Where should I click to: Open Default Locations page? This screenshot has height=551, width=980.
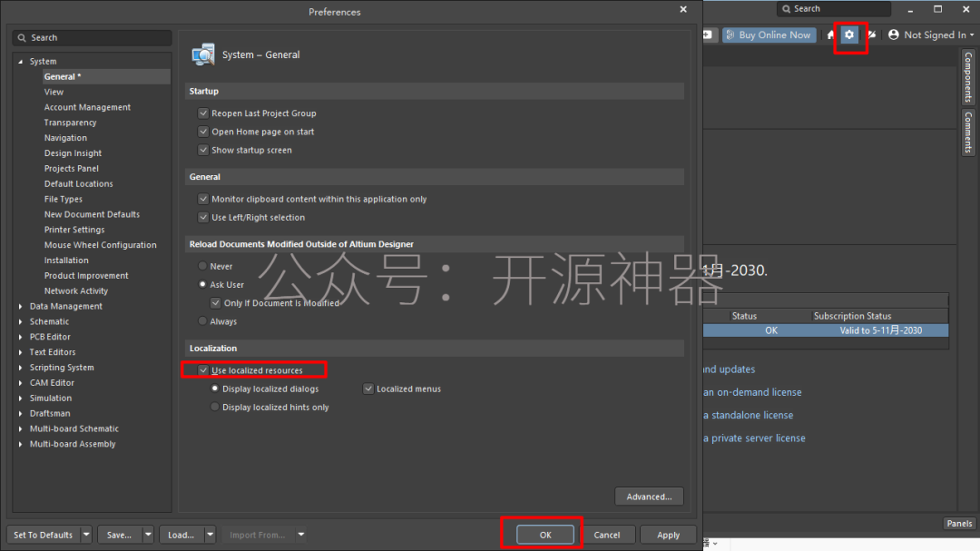click(79, 184)
